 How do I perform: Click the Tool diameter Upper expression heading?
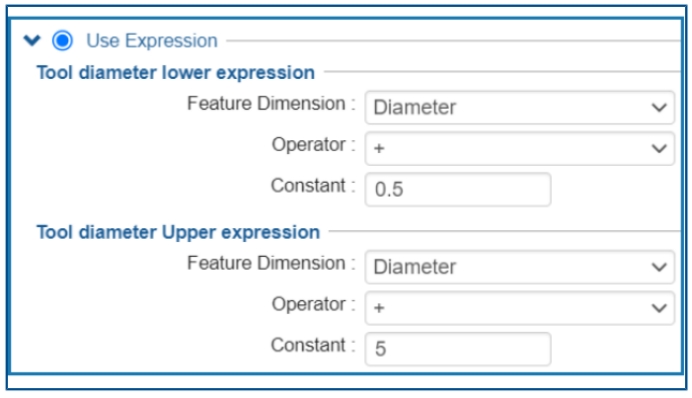[178, 233]
